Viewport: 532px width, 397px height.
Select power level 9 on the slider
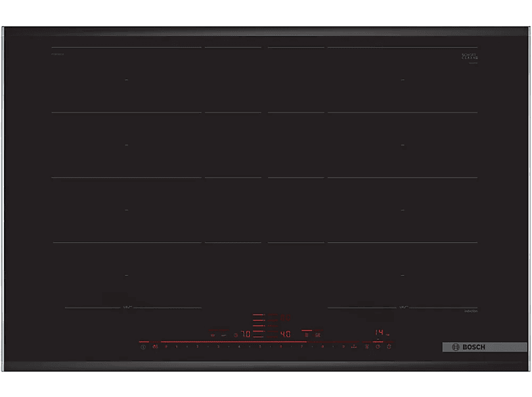[343, 347]
